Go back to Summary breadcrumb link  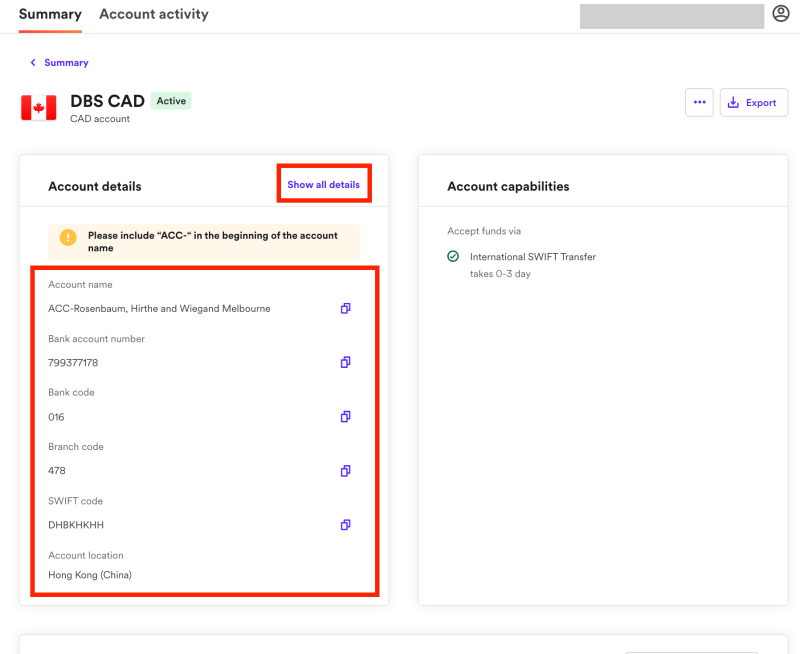click(66, 63)
